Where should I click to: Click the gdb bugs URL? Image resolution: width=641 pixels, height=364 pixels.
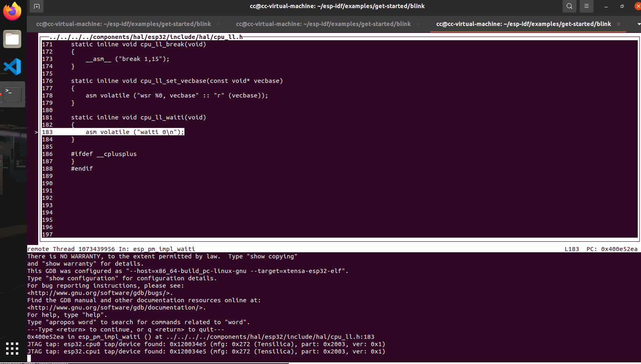[x=100, y=293]
